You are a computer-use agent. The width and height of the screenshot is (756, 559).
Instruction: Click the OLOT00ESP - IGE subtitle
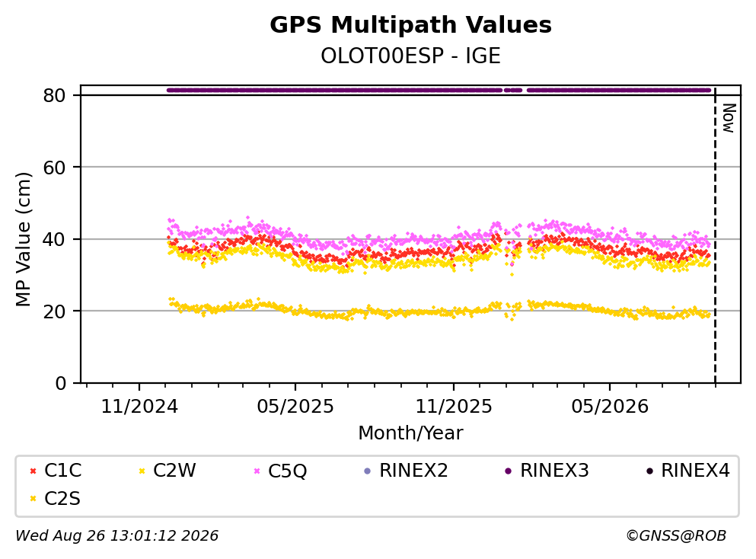click(411, 56)
